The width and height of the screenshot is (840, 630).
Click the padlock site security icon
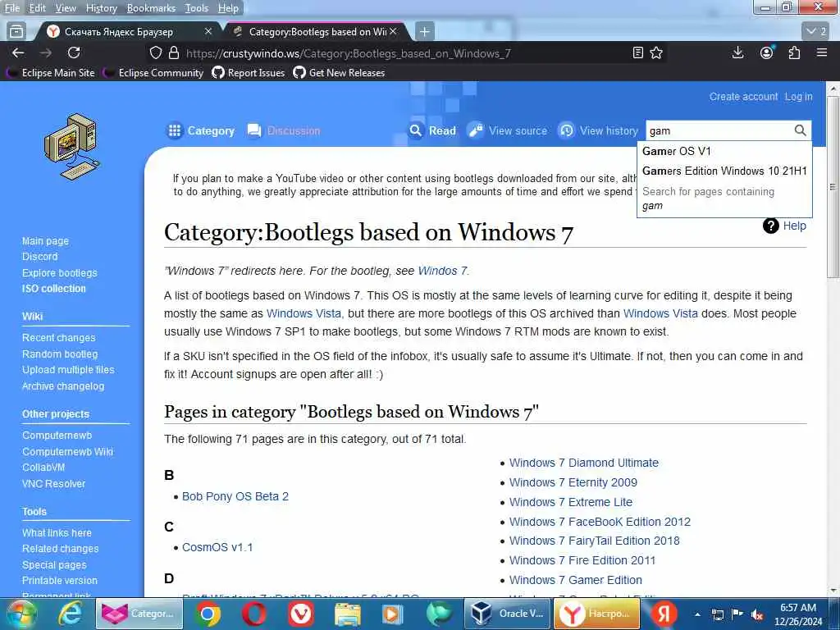174,53
